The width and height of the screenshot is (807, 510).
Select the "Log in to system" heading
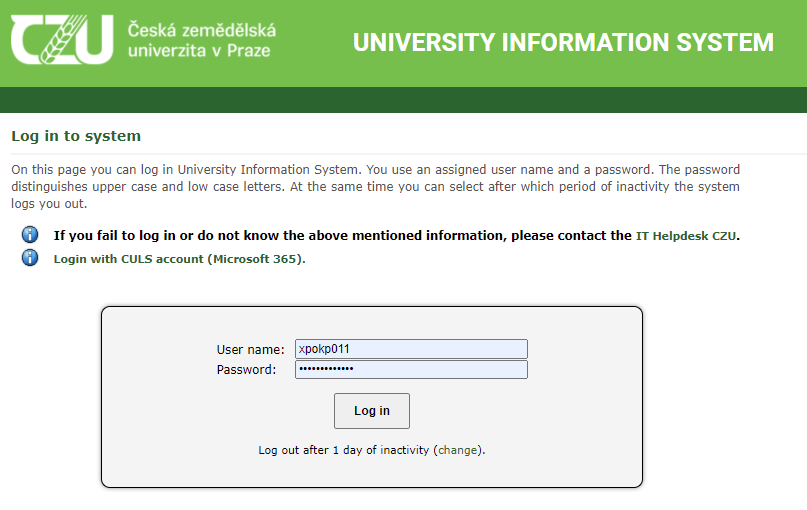76,136
